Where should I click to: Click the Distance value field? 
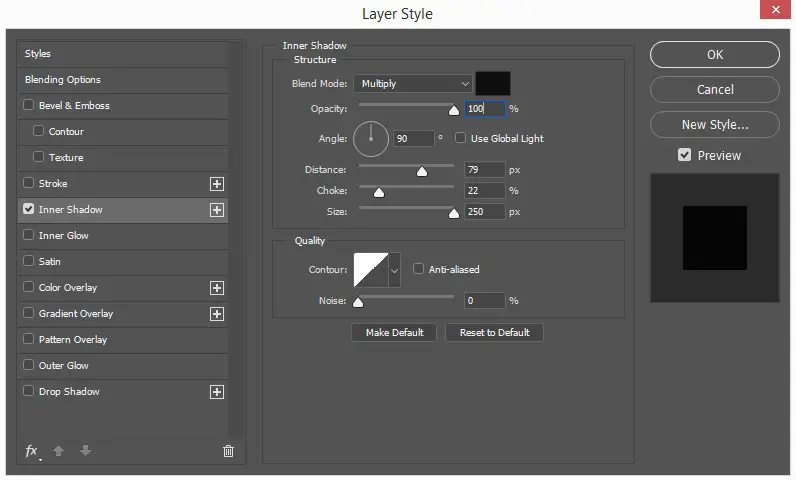[x=484, y=169]
